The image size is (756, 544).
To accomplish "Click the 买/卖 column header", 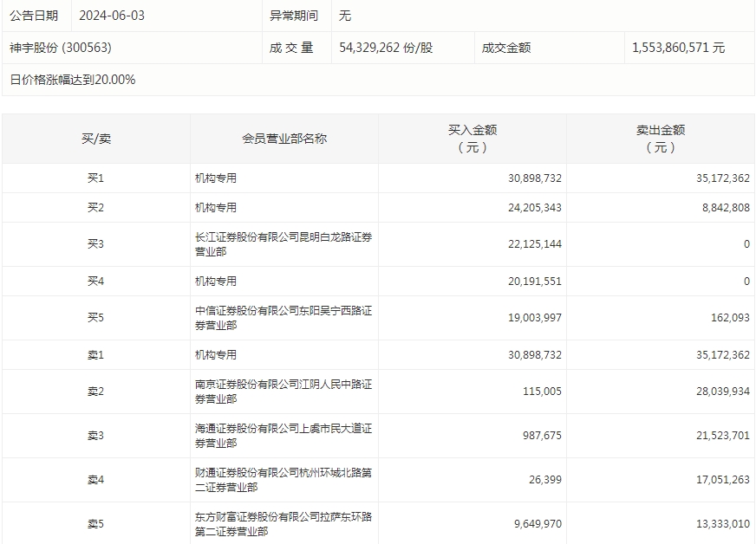I will [x=95, y=139].
